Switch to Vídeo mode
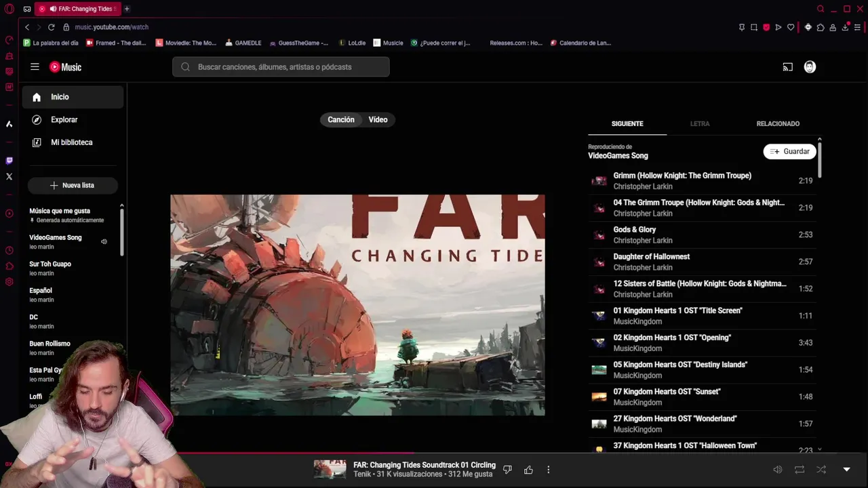This screenshot has width=868, height=488. (378, 119)
